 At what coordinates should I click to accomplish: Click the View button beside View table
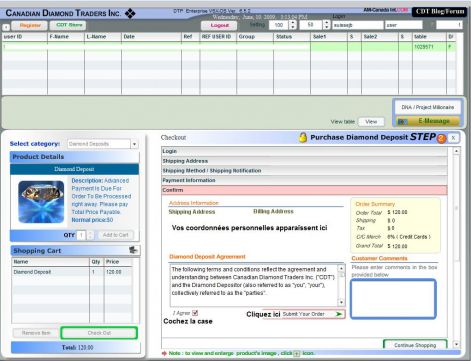tap(371, 122)
